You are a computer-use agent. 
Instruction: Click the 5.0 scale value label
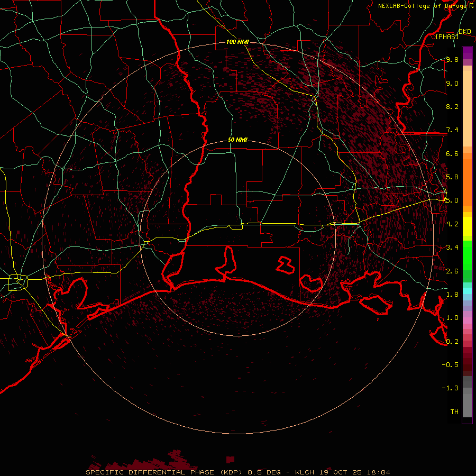click(x=452, y=200)
